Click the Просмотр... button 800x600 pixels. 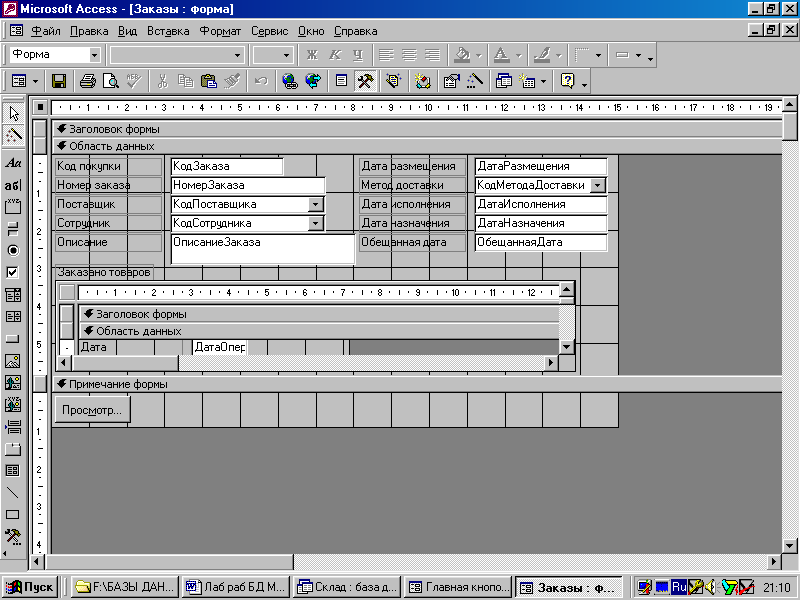click(92, 410)
